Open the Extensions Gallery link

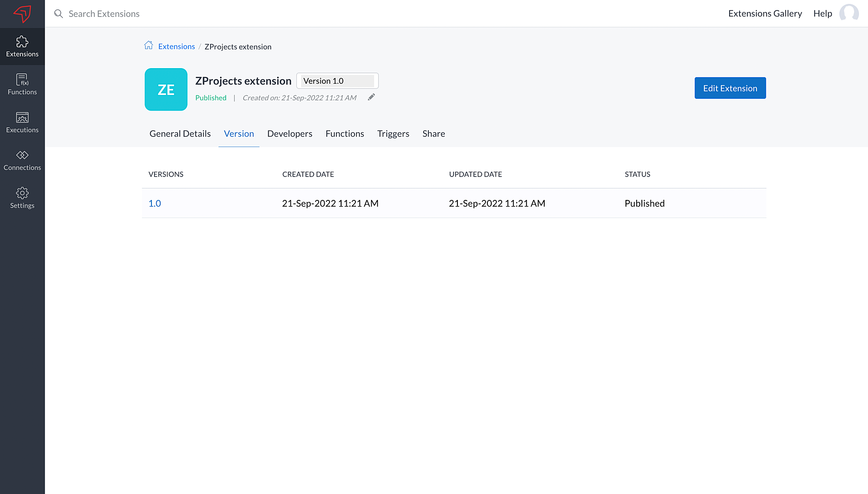pyautogui.click(x=765, y=13)
